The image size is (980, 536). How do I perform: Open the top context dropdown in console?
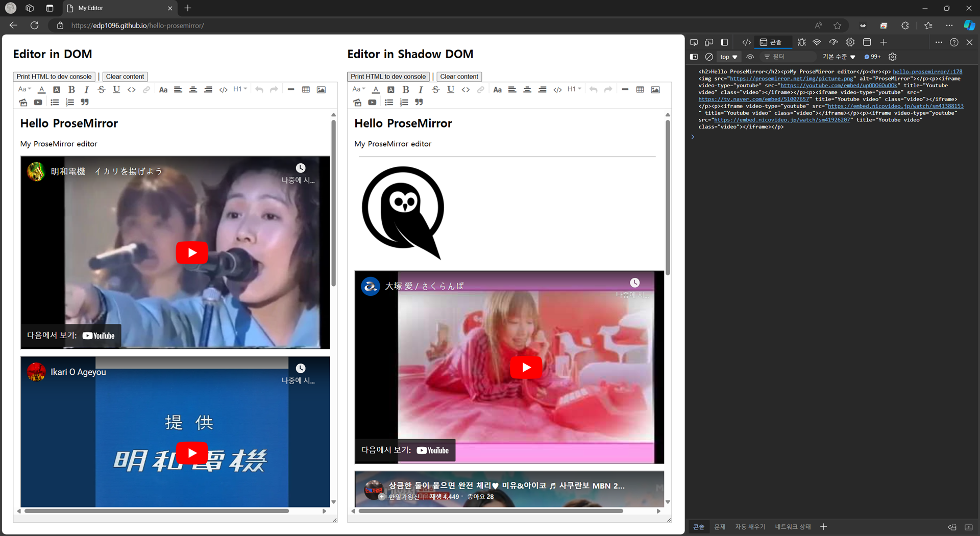(x=728, y=57)
